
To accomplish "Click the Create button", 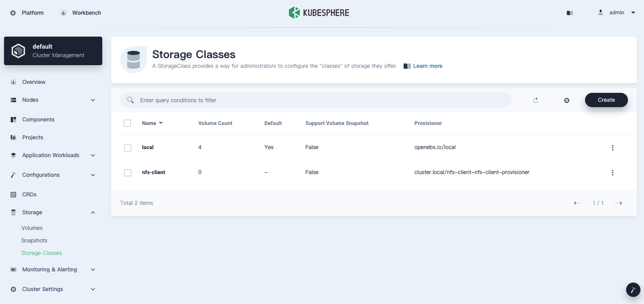I will pos(606,100).
